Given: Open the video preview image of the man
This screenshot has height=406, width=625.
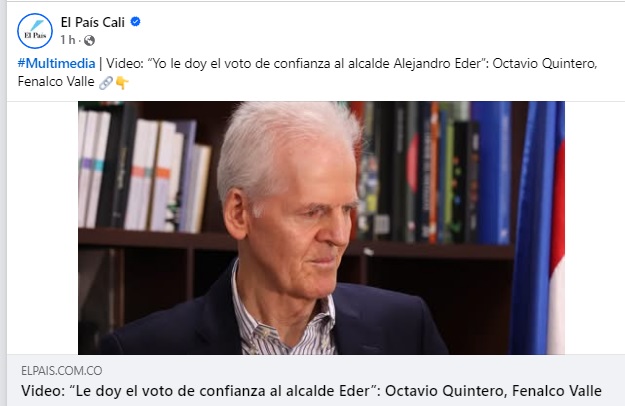Looking at the screenshot, I should [x=321, y=228].
